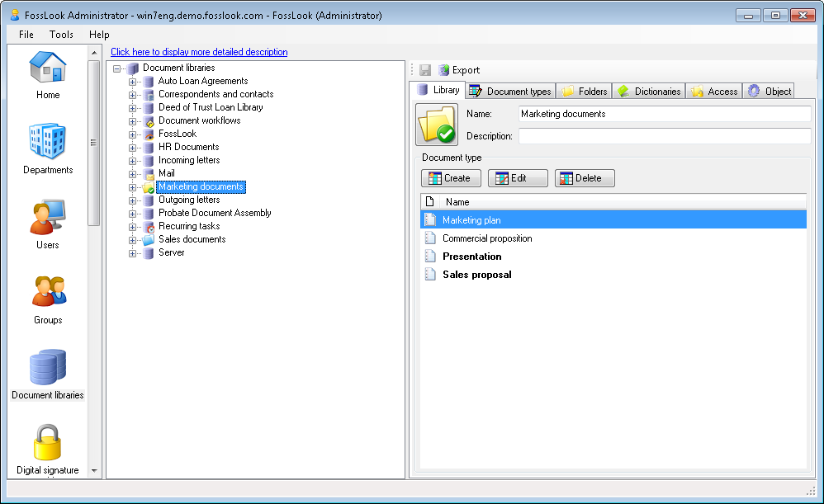
Task: Click the Edit document type button
Action: click(518, 178)
